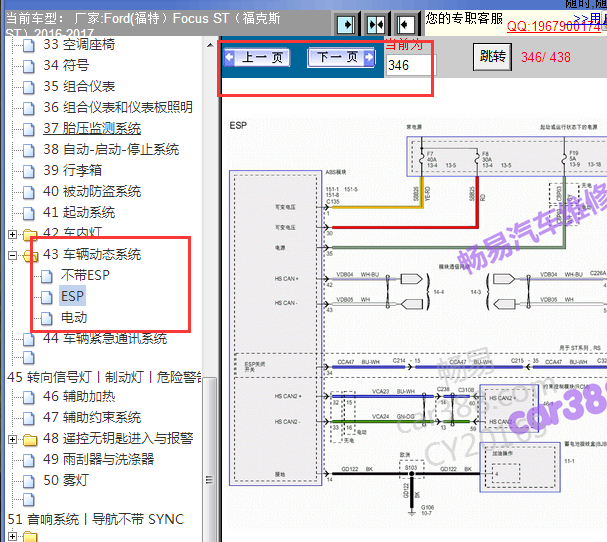Click page icon beside 50 雾灯
Screen dimensions: 607x542
(29, 481)
